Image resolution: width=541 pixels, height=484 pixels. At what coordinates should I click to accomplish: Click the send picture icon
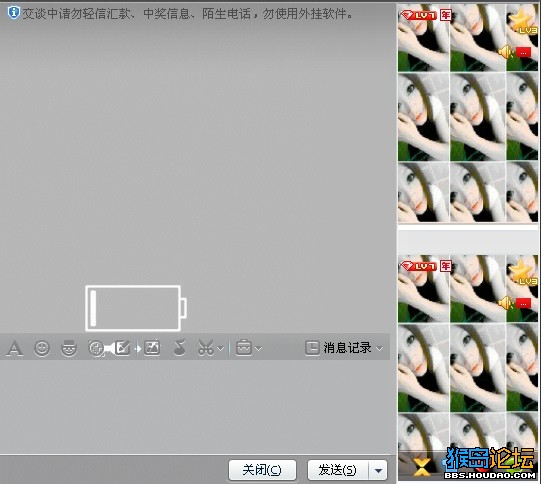click(x=152, y=348)
